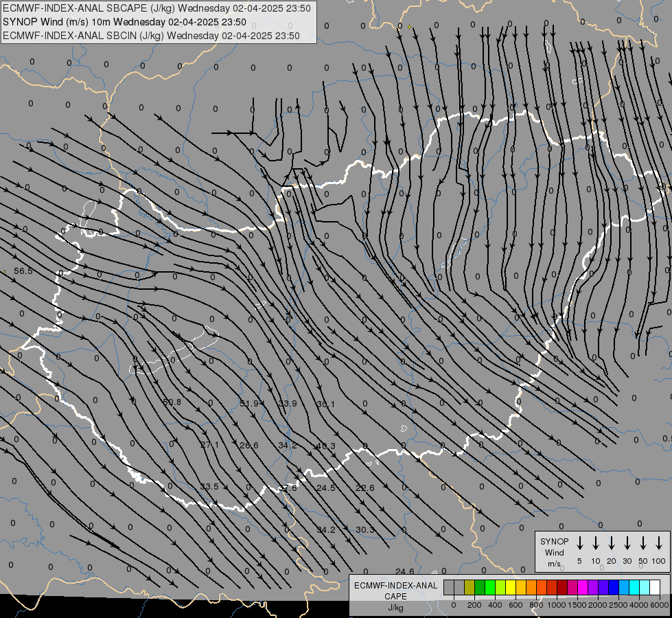Click the 200 tick label on colorbar
Viewport: 672px width, 618px height.
(474, 605)
